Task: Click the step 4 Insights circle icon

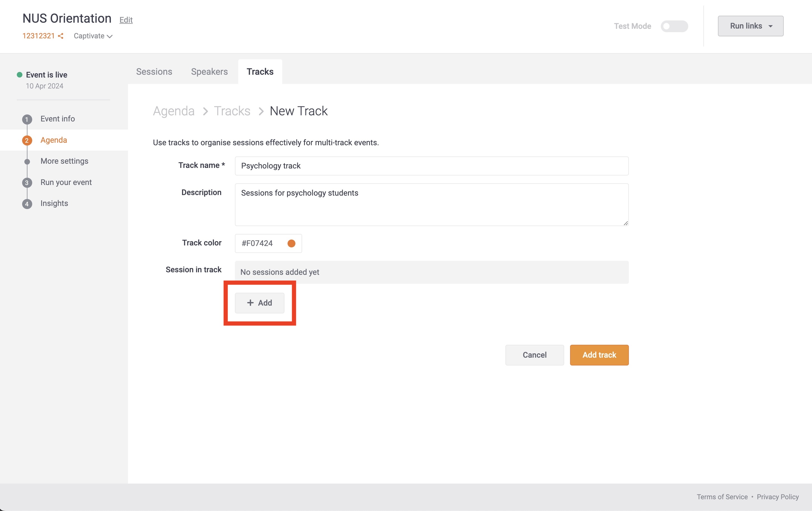Action: click(27, 204)
